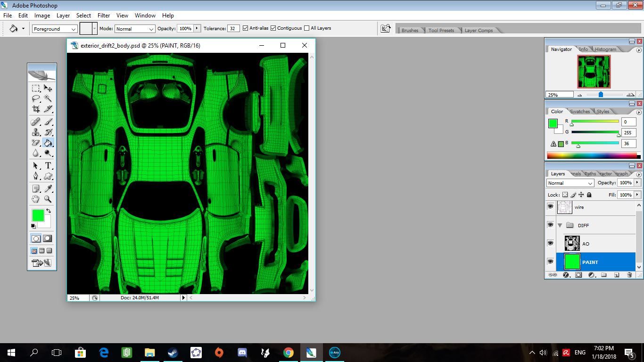Switch to Quick Mask mode
Image resolution: width=644 pixels, height=362 pixels.
point(48,239)
